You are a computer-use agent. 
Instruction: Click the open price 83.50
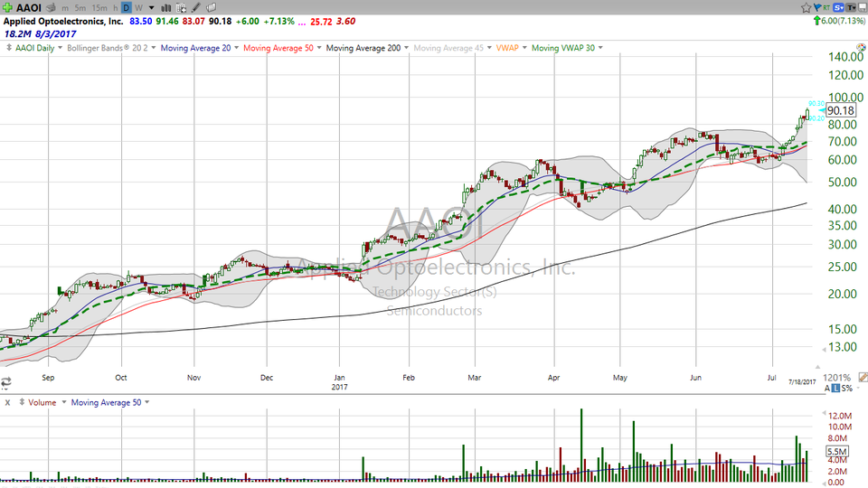[x=141, y=21]
